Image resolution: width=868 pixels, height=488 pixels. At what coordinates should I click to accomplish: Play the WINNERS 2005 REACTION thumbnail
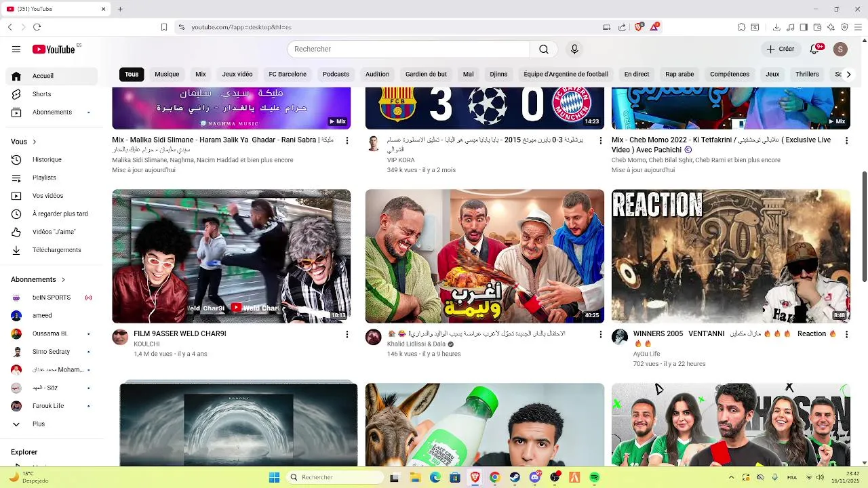[731, 256]
